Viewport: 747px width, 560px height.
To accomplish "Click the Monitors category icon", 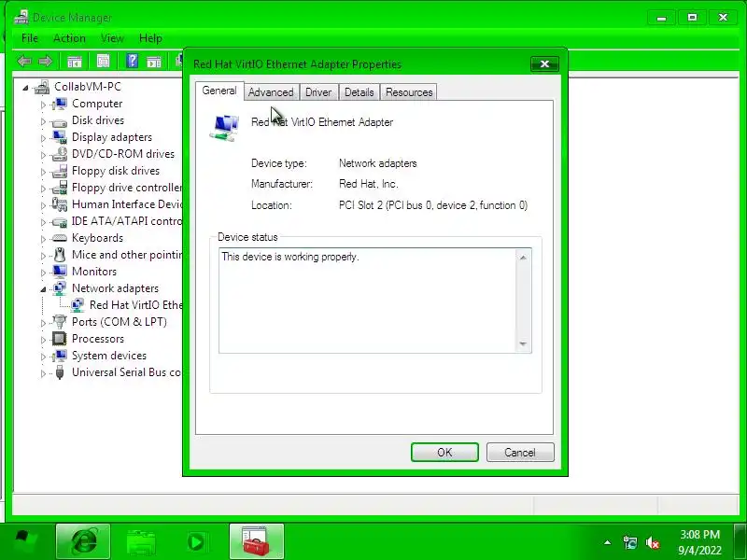I will pos(60,272).
